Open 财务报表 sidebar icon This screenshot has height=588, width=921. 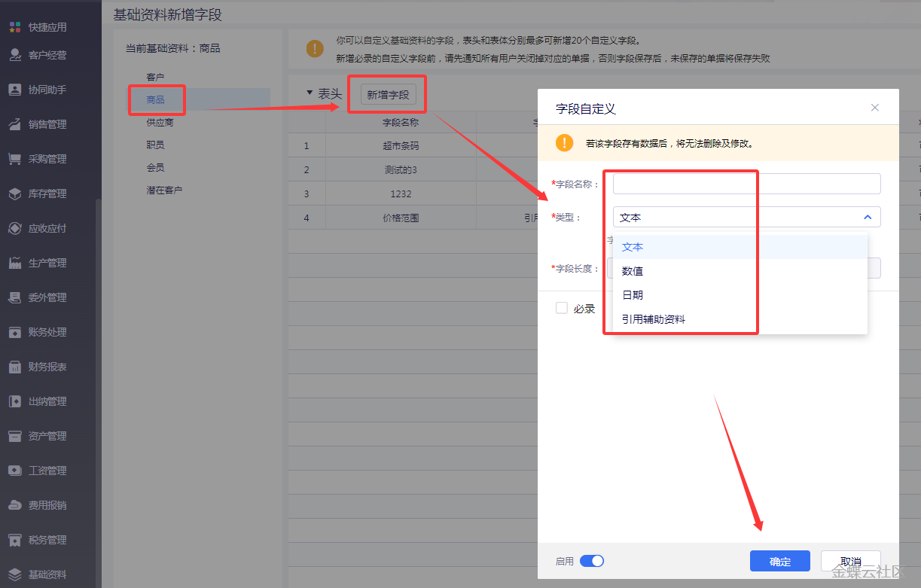pyautogui.click(x=14, y=367)
